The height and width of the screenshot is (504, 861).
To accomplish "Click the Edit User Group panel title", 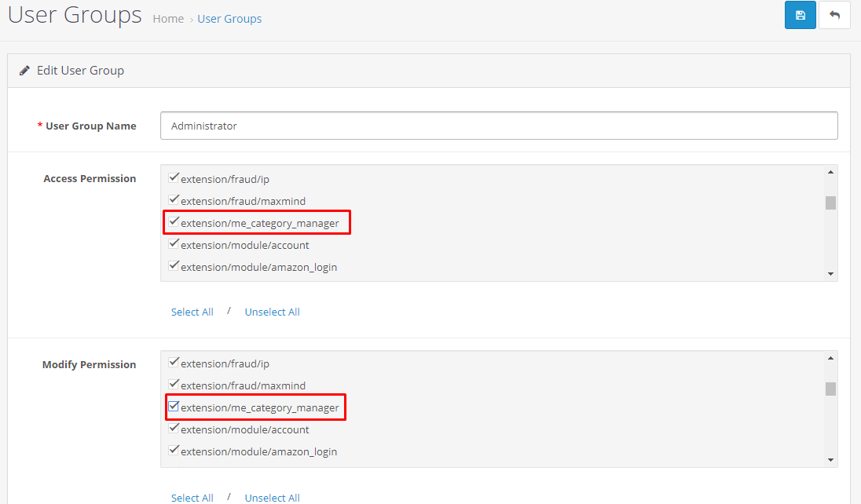I will click(80, 71).
